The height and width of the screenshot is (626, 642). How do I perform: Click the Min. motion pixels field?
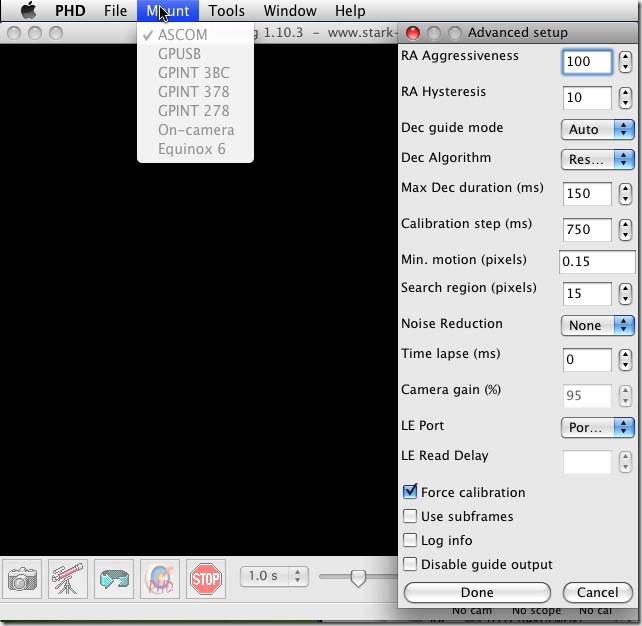[597, 262]
